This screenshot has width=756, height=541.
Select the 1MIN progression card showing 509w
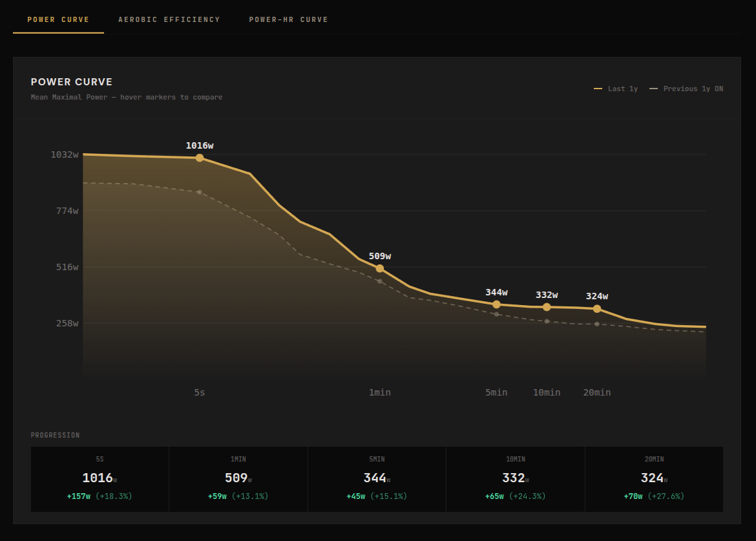coord(238,479)
